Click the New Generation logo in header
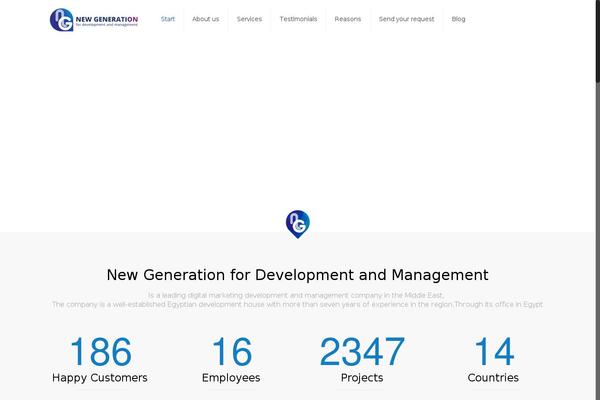600x400 pixels. [x=94, y=20]
